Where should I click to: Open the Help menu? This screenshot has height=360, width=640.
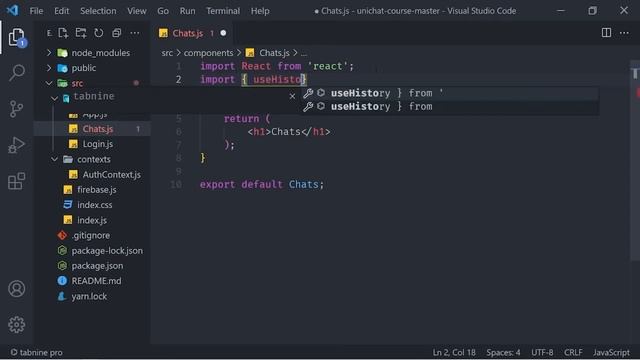tap(260, 11)
